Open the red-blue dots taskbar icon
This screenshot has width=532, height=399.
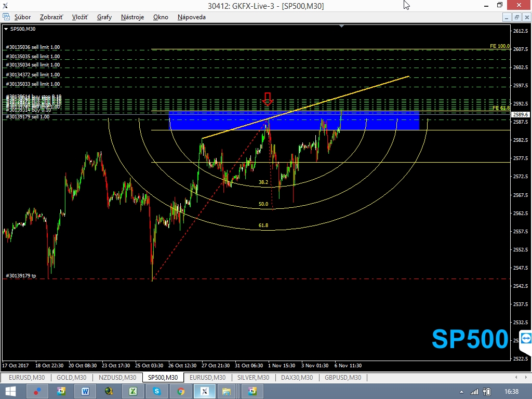click(37, 392)
